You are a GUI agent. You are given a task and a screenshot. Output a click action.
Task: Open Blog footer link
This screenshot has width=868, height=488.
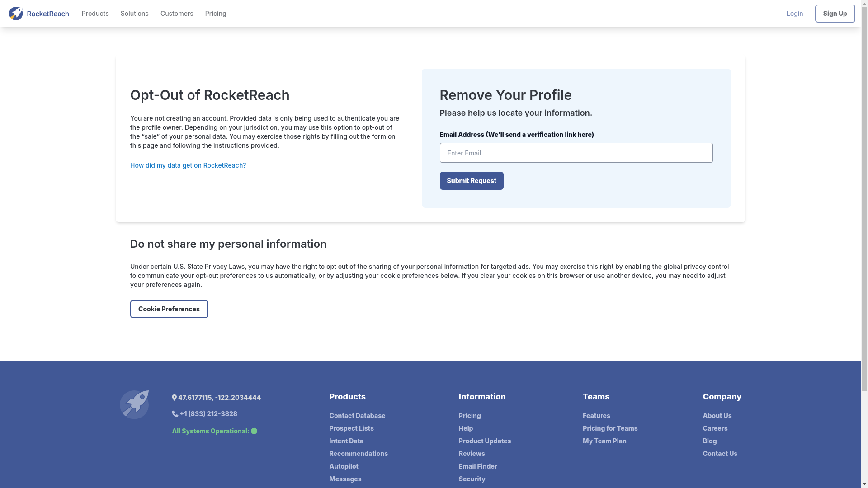coord(710,441)
